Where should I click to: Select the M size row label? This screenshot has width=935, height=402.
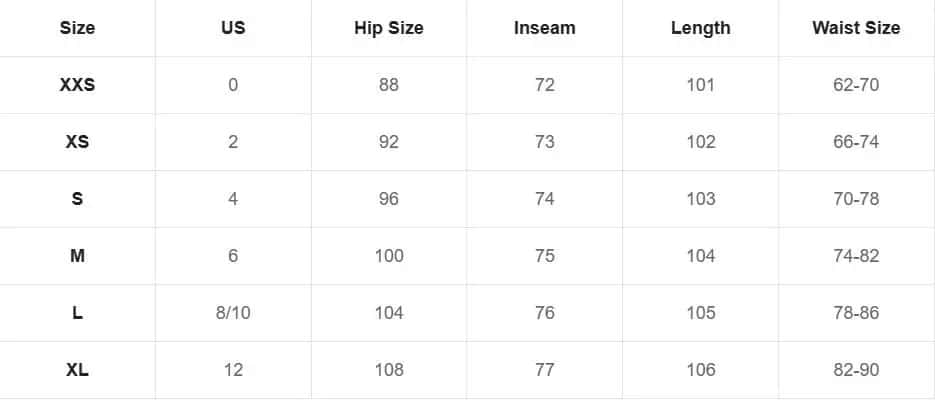[77, 256]
